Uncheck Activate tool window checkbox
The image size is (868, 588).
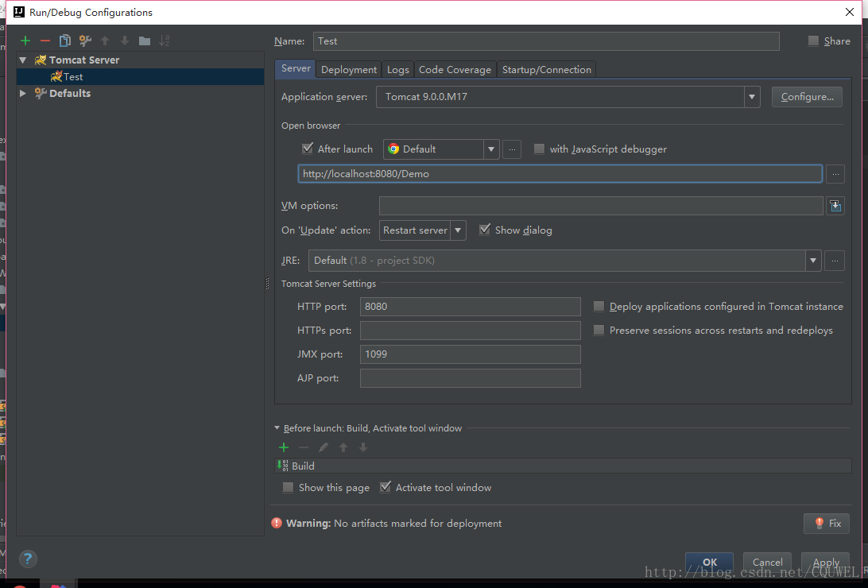click(386, 487)
